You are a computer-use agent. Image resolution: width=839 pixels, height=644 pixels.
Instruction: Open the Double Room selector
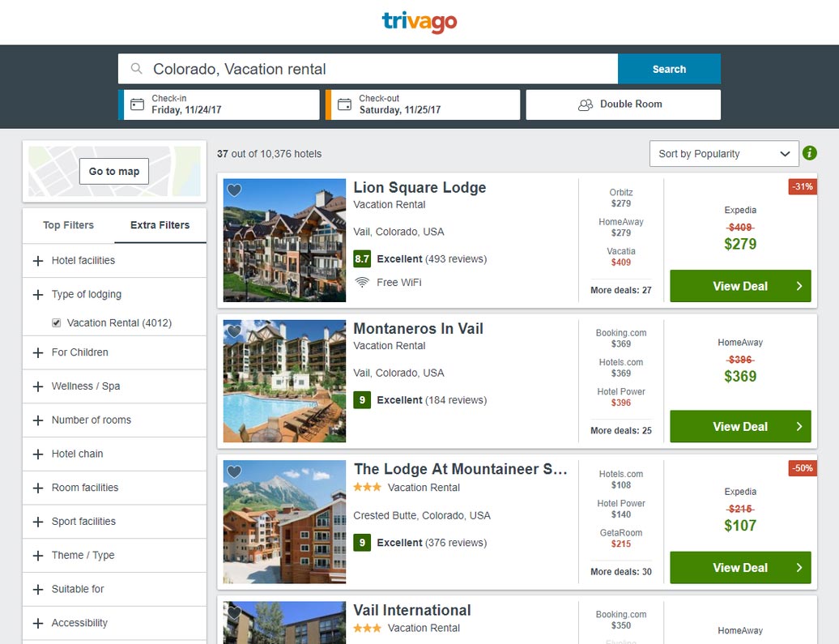(623, 104)
